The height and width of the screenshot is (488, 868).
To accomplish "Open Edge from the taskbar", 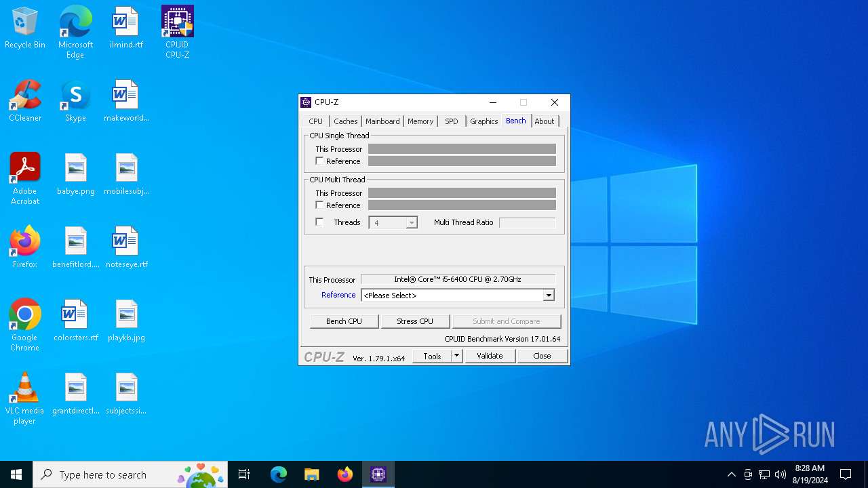I will (x=279, y=474).
